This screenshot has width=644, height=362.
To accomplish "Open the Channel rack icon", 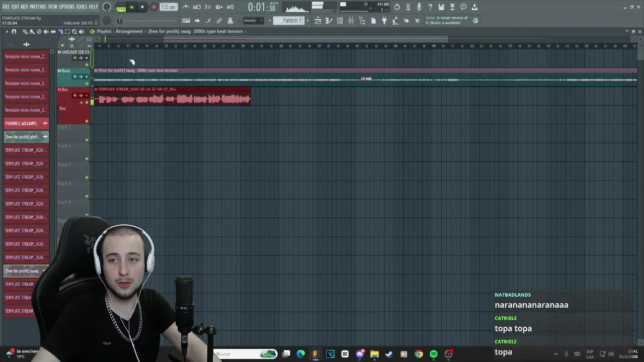I will pyautogui.click(x=340, y=21).
